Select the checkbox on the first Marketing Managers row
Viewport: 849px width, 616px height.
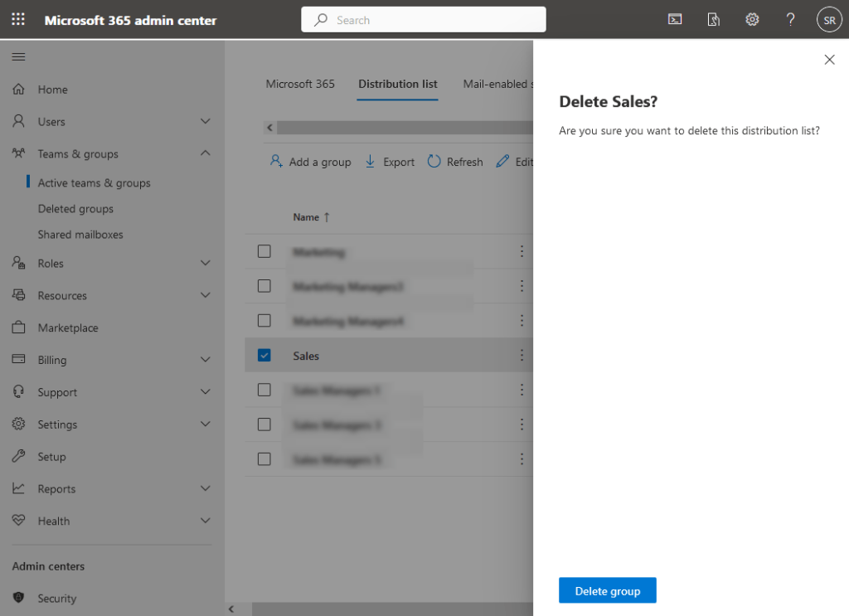(264, 286)
